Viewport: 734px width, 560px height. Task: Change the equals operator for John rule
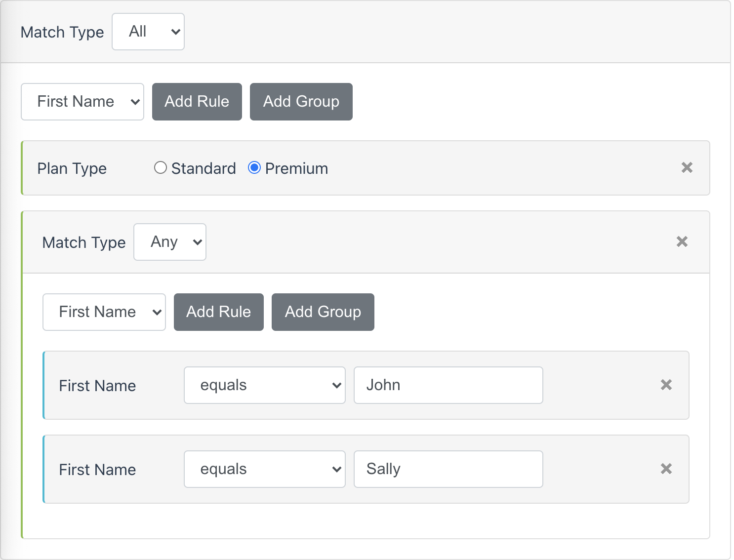pos(265,385)
